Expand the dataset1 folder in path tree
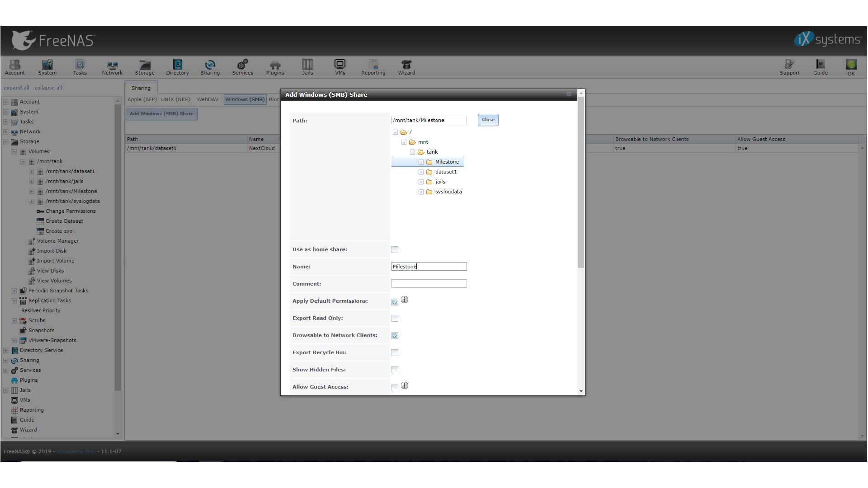868x488 pixels. (421, 172)
